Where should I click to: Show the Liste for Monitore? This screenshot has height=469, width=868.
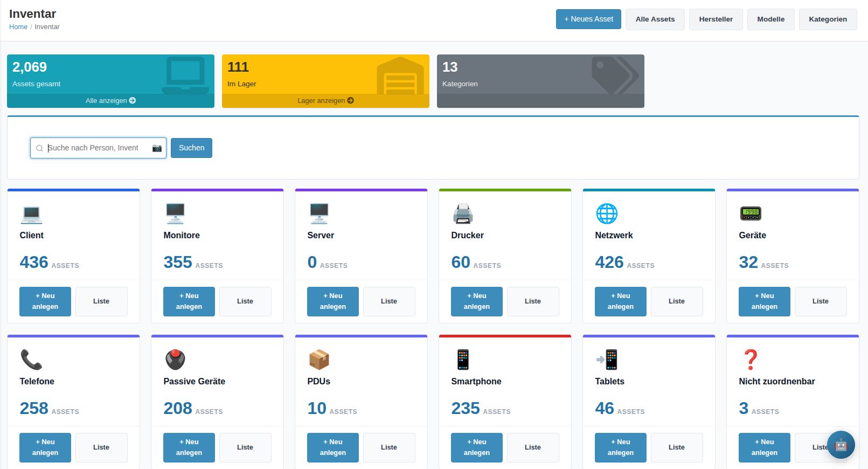click(x=245, y=301)
